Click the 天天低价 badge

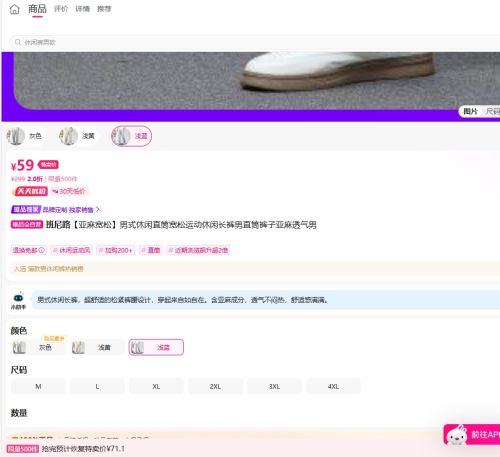31,191
